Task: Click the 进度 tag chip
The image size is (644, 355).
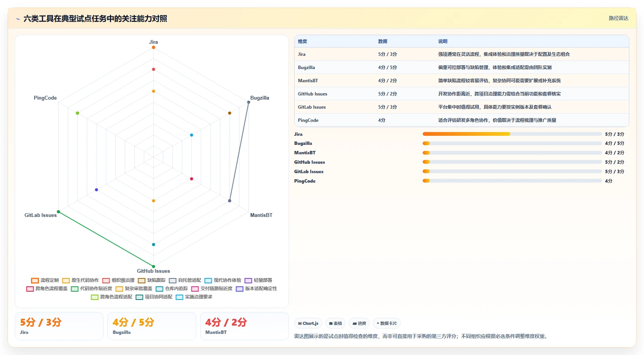Action: pyautogui.click(x=359, y=323)
